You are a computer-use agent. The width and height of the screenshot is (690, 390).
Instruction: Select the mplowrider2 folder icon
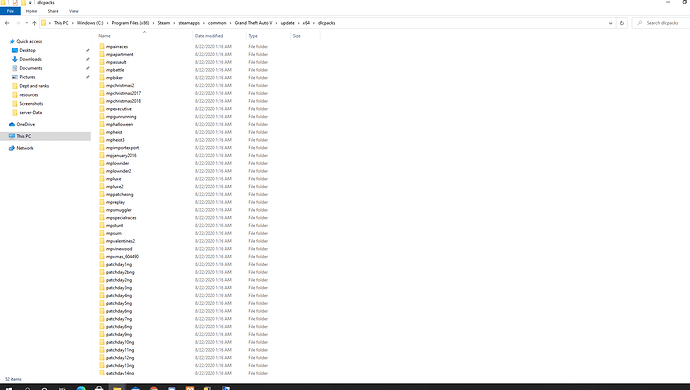tap(102, 171)
